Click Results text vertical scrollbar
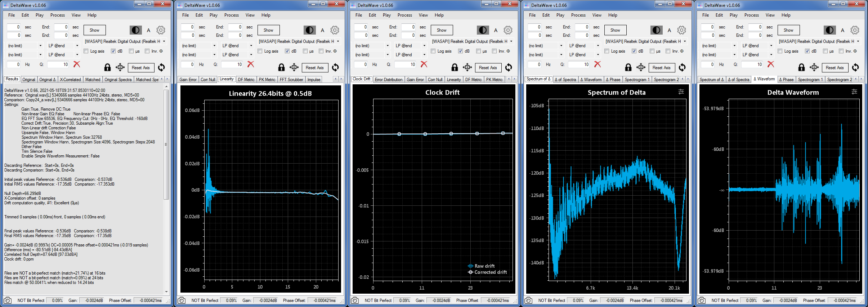Image resolution: width=868 pixels, height=307 pixels. (x=166, y=189)
